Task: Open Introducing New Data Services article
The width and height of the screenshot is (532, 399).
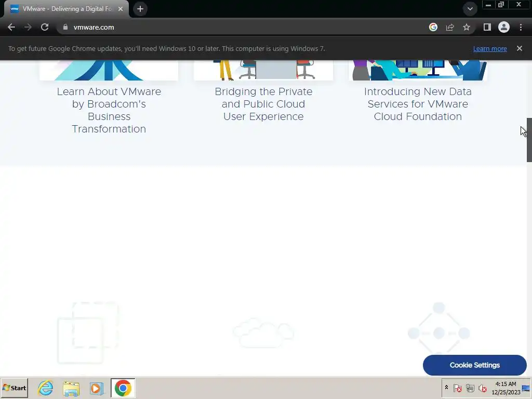Action: point(418,104)
